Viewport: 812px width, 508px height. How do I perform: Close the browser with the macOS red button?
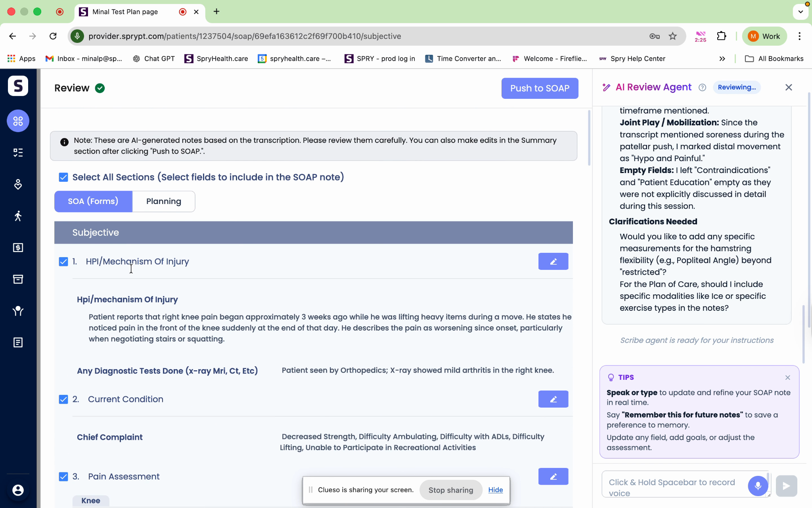pos(11,12)
